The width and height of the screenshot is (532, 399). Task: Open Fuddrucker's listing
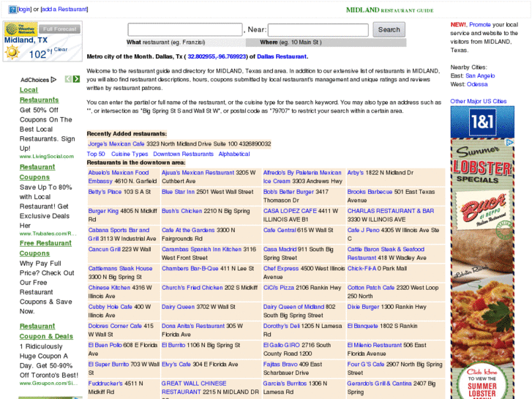pos(105,384)
